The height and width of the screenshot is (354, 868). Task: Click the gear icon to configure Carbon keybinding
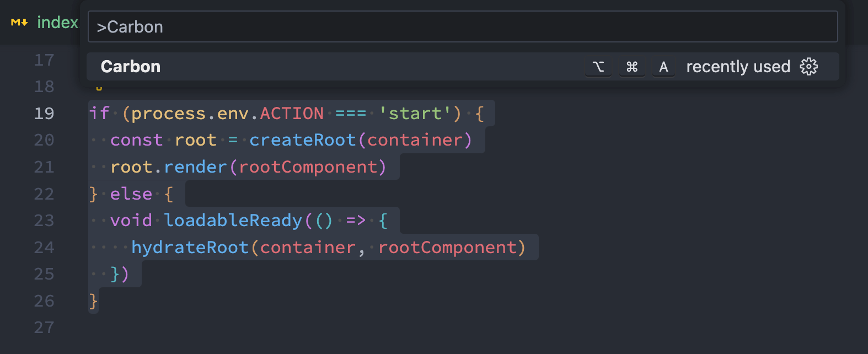808,67
